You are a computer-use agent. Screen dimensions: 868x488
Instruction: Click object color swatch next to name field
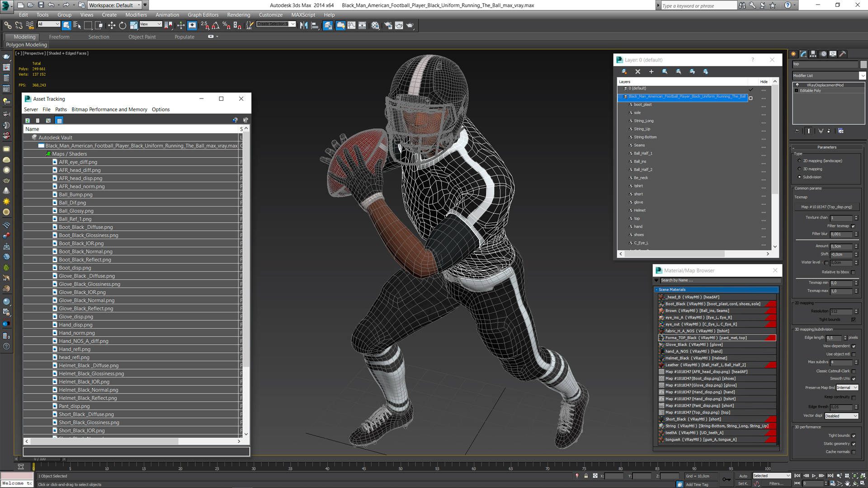(x=863, y=64)
